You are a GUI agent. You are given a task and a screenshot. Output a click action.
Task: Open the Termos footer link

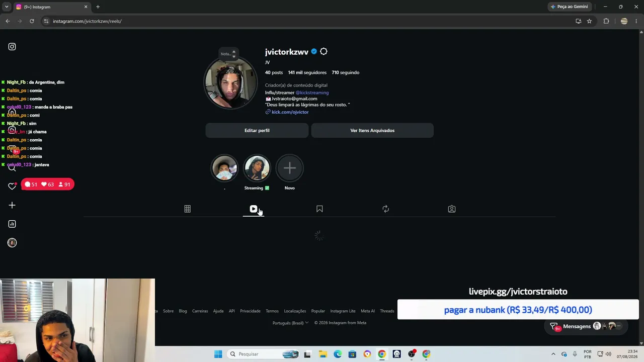point(272,311)
